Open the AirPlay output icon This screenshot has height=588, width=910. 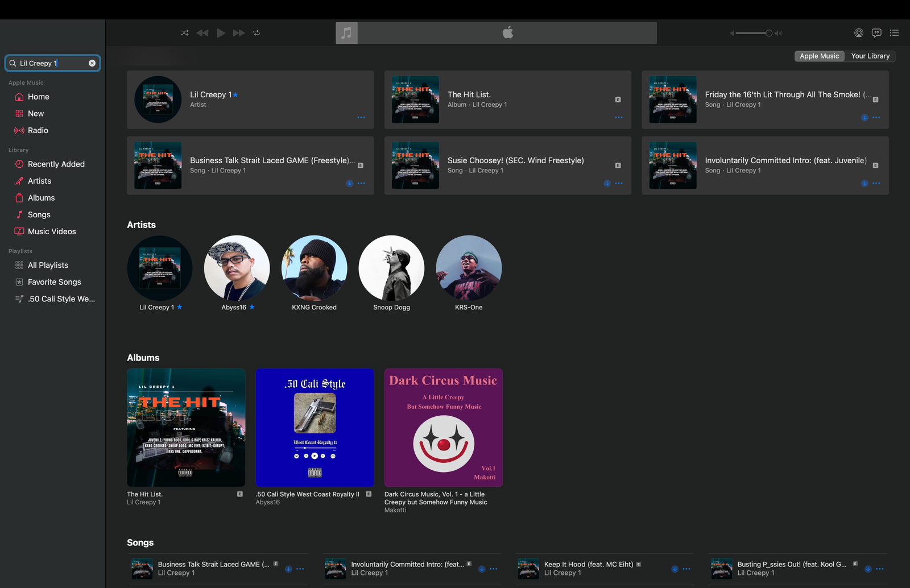859,33
